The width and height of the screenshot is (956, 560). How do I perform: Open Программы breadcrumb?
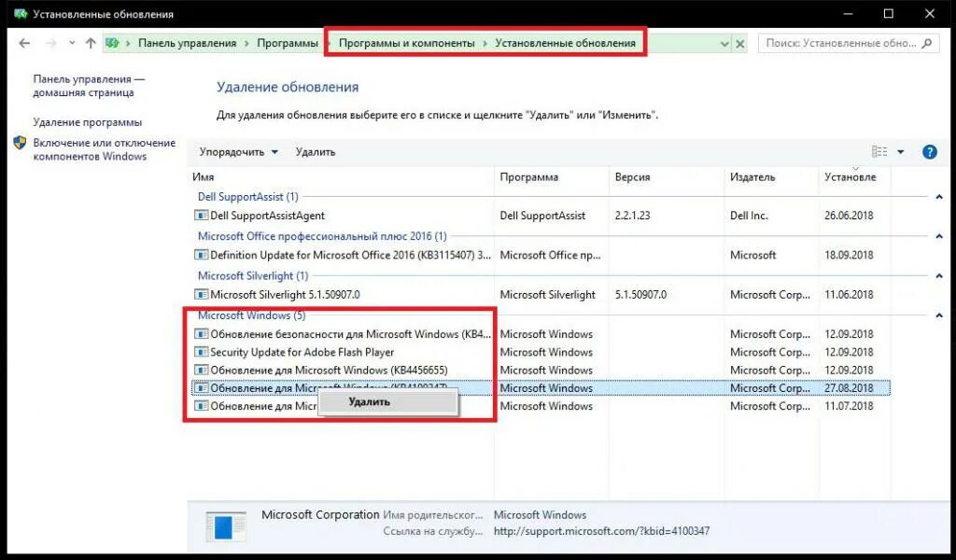288,43
